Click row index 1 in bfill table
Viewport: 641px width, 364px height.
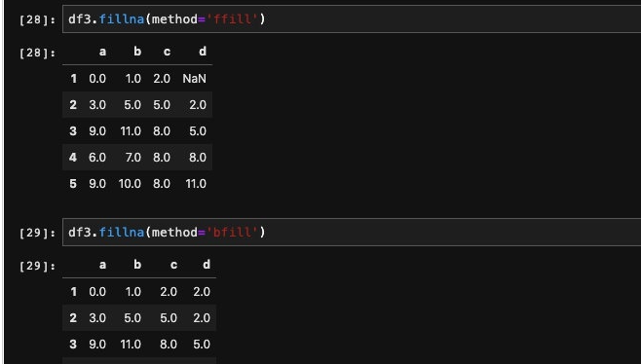pyautogui.click(x=74, y=292)
